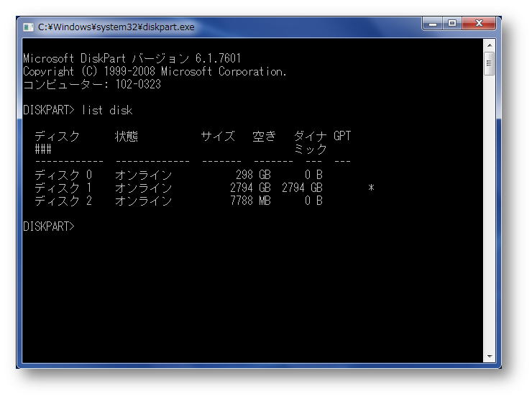532x399 pixels.
Task: Click the 'ディスク 2' row label
Action: click(63, 201)
